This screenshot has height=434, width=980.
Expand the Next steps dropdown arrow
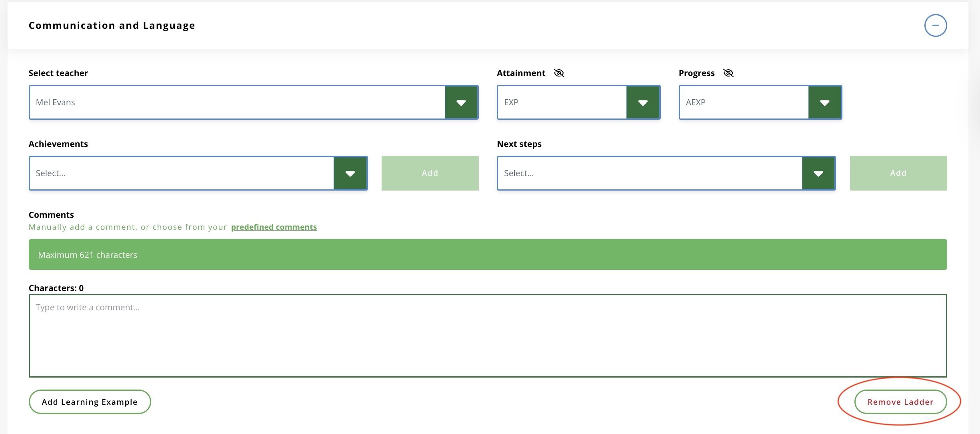point(818,173)
